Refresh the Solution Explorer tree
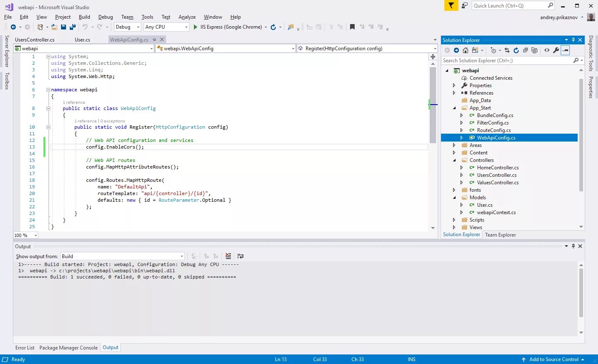This screenshot has height=364, width=598. pyautogui.click(x=516, y=50)
